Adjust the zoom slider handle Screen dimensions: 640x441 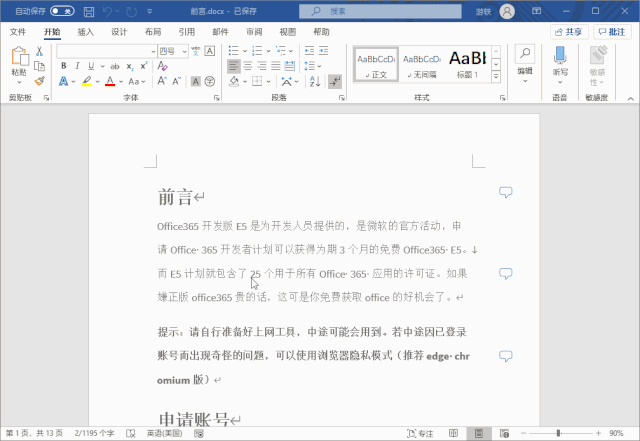558,433
